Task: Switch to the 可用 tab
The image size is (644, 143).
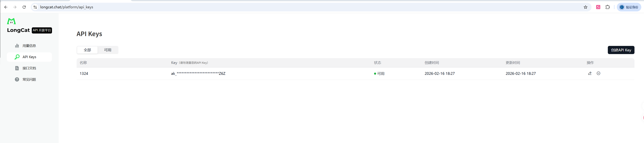Action: 108,50
